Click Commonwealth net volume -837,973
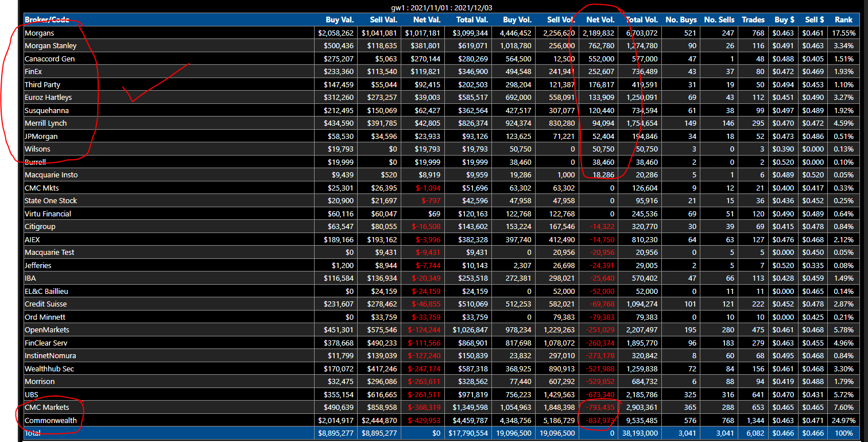868x442 pixels. [599, 421]
